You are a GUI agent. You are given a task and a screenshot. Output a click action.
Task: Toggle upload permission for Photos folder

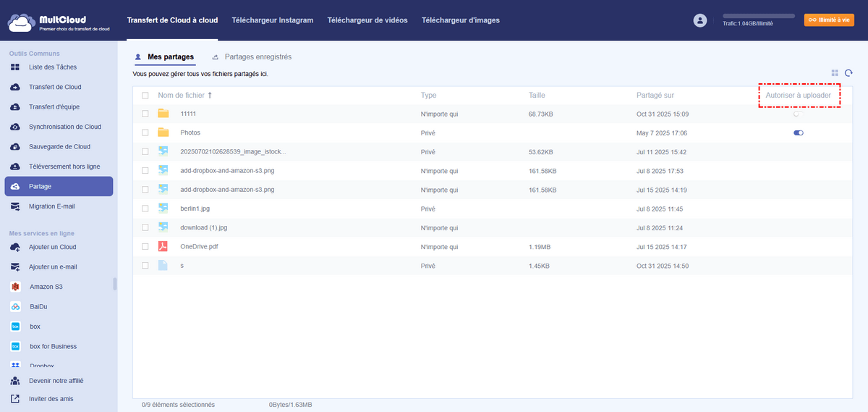pyautogui.click(x=799, y=133)
